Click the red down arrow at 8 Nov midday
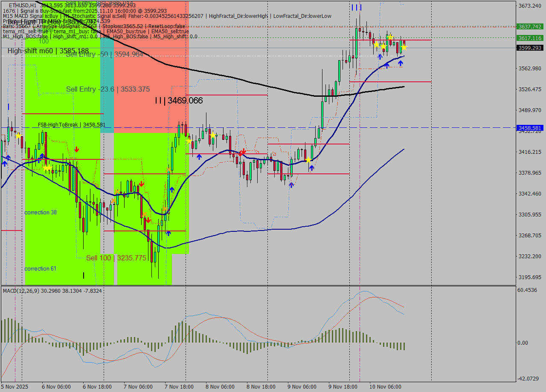 point(242,152)
